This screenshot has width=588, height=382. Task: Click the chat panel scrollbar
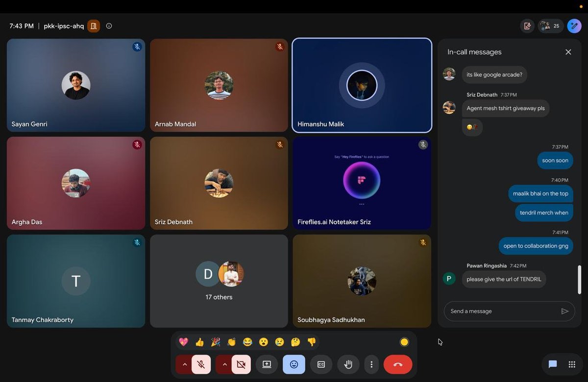[x=579, y=280]
